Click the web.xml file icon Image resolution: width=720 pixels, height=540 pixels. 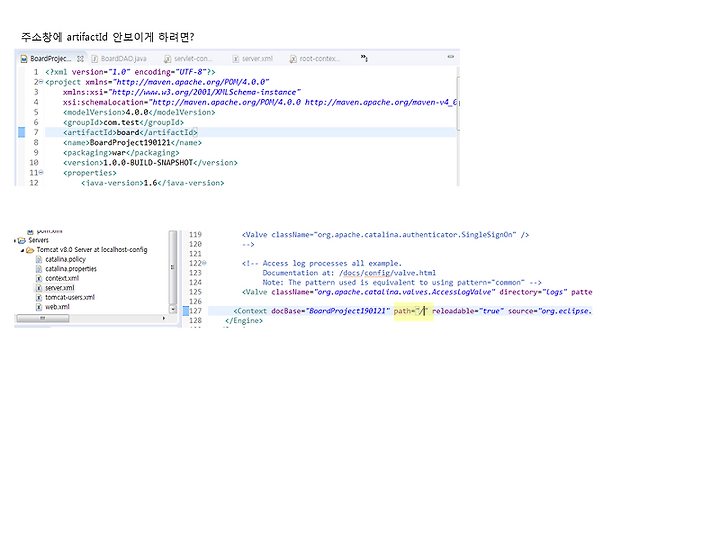click(x=39, y=307)
